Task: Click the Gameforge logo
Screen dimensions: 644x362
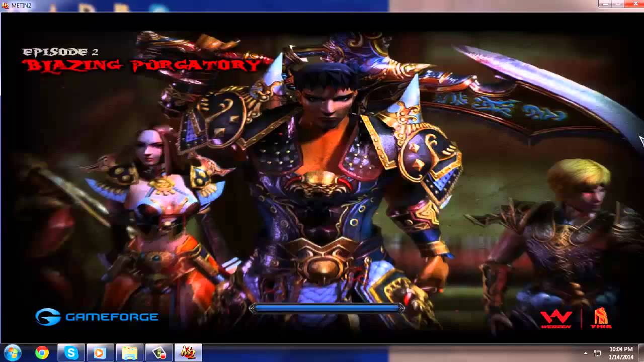Action: pyautogui.click(x=97, y=317)
